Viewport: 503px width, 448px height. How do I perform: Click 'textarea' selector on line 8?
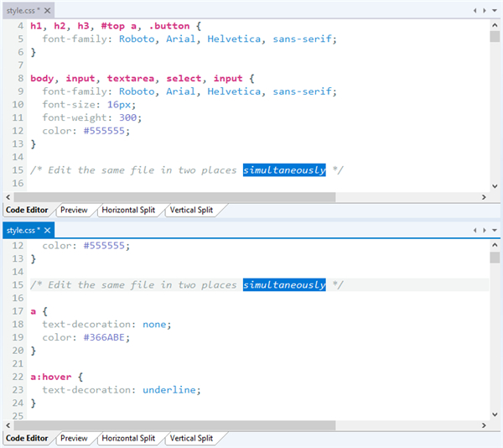[131, 78]
